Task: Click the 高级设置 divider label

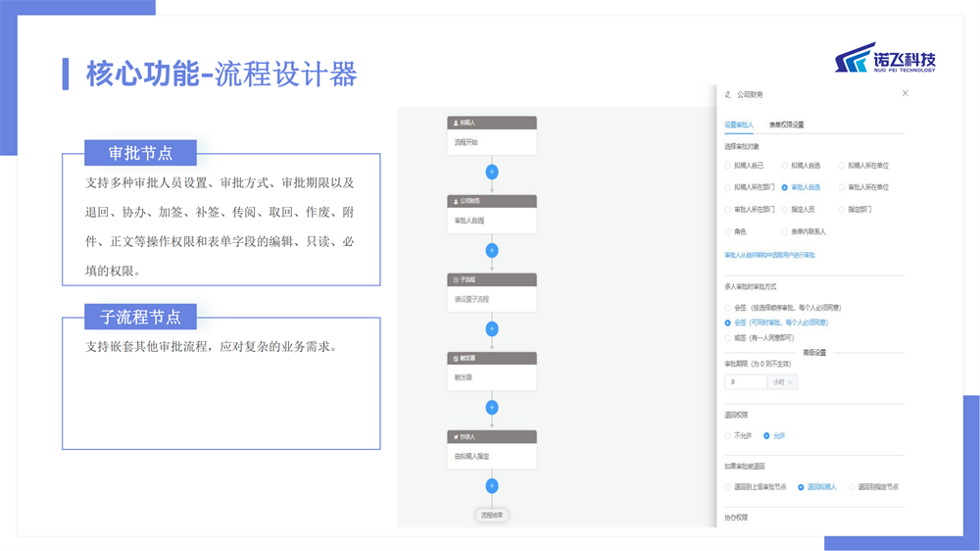Action: coord(814,353)
